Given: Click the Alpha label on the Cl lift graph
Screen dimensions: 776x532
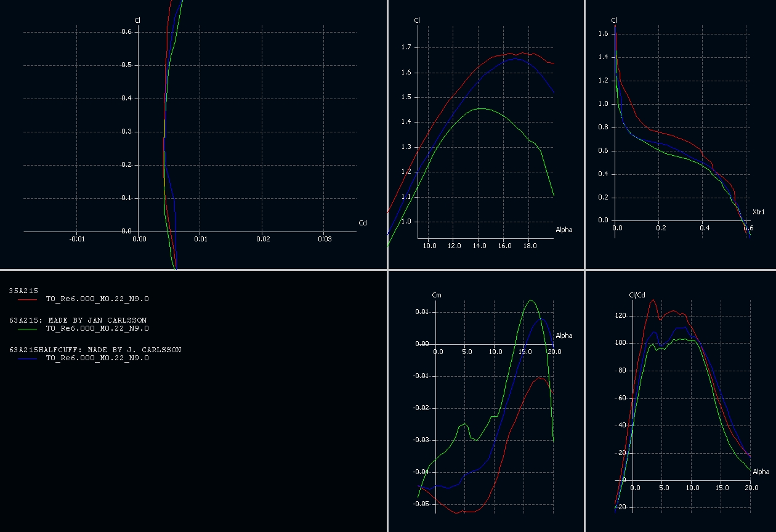Looking at the screenshot, I should [564, 230].
